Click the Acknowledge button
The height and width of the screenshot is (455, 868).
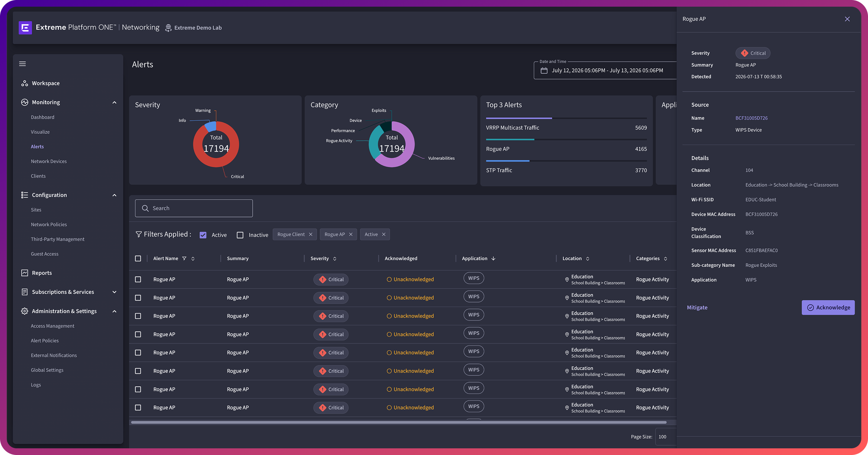828,308
